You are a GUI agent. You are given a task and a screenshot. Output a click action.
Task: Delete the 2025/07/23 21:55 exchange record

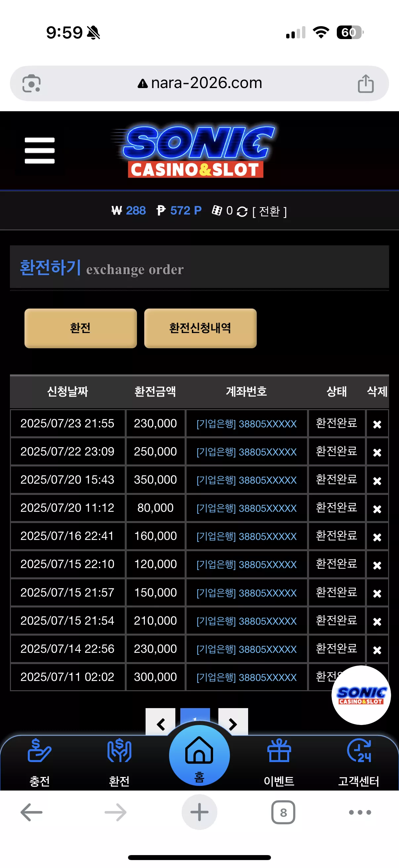(x=377, y=424)
